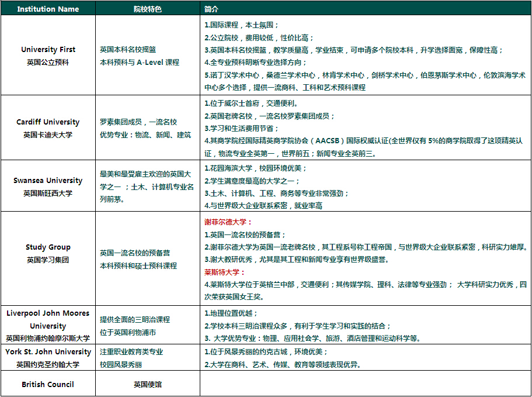Select the '本科预科与 A-Level 课程' text
Image resolution: width=532 pixels, height=397 pixels.
[140, 63]
